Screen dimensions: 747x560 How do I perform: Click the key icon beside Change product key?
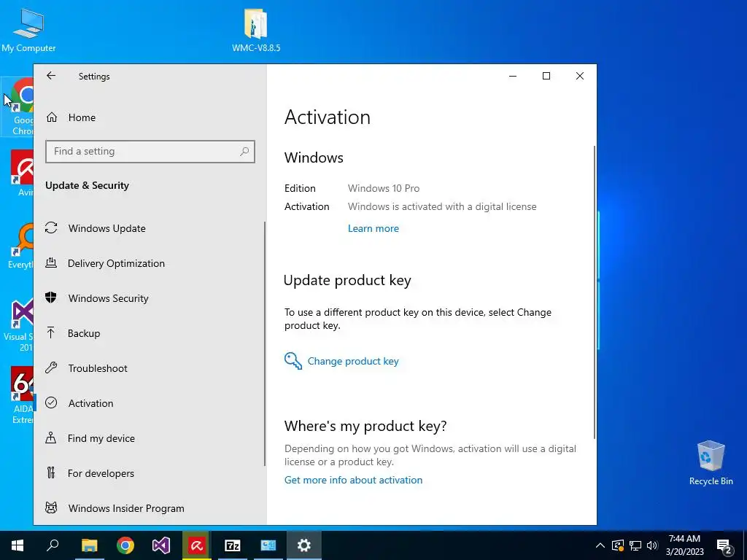(293, 361)
